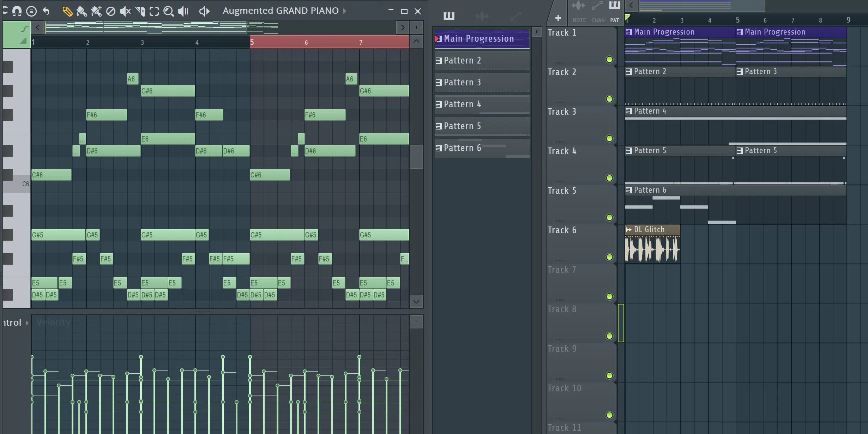Toggle Track 8 mute LED
The height and width of the screenshot is (434, 868).
(609, 336)
